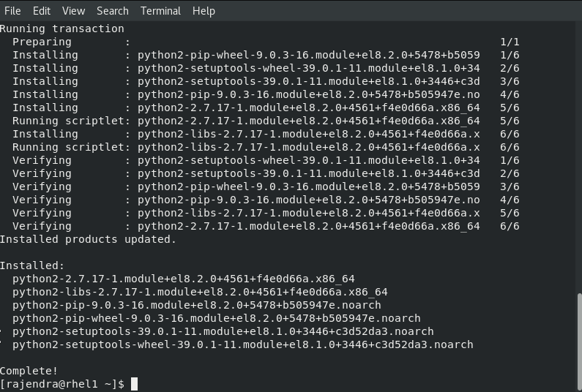Image resolution: width=582 pixels, height=392 pixels.
Task: Open the Search menu
Action: 113,10
